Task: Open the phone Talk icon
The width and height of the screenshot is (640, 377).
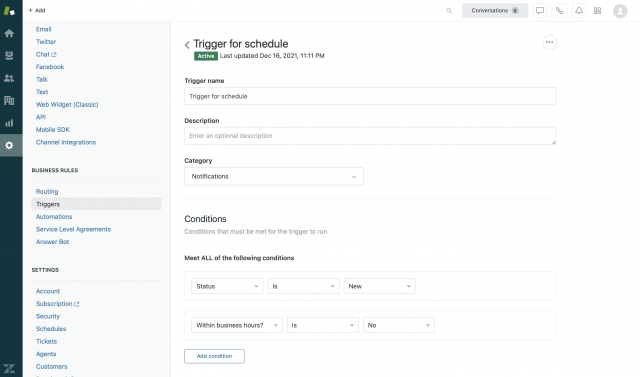Action: click(x=559, y=11)
